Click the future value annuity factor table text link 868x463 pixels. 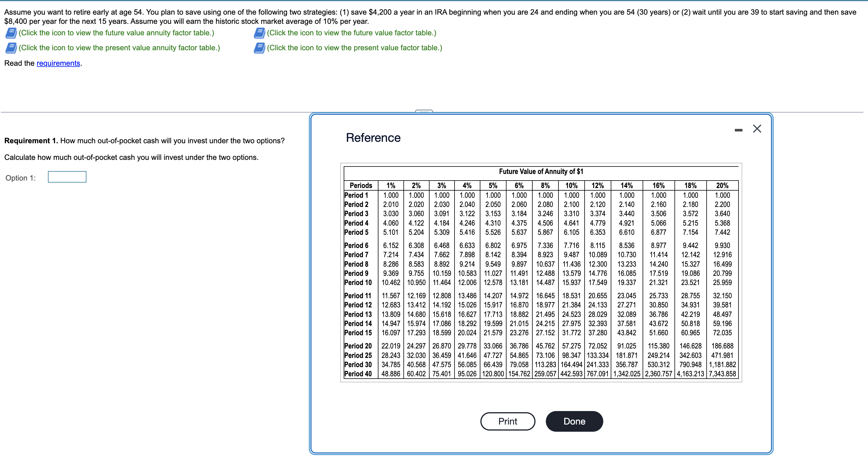[x=116, y=33]
